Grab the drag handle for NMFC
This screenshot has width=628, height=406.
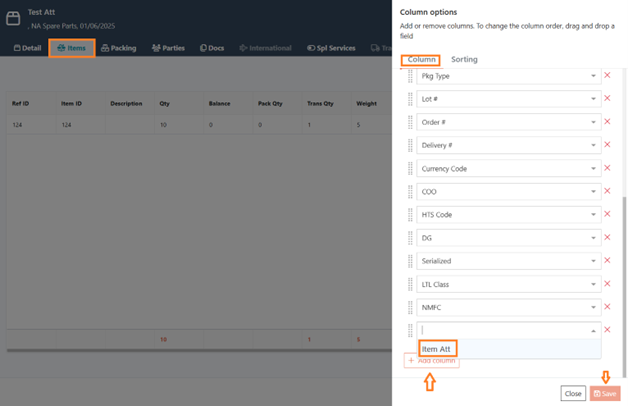pyautogui.click(x=410, y=308)
